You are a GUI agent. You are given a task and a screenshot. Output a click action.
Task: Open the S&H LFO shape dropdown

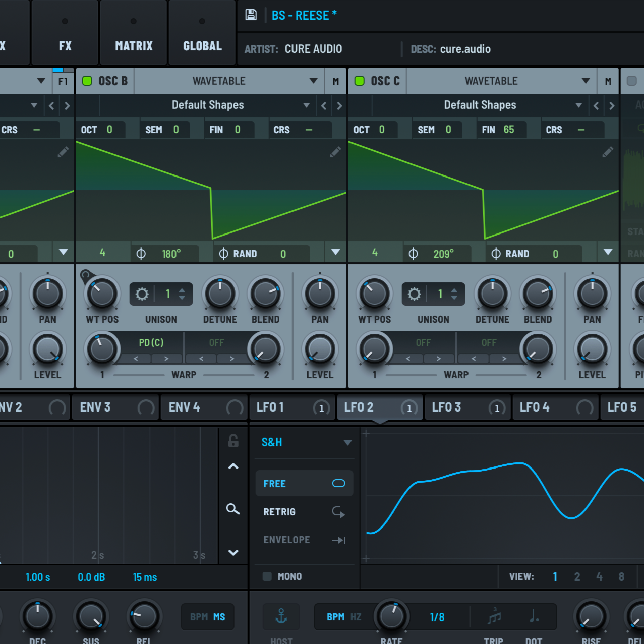[304, 442]
